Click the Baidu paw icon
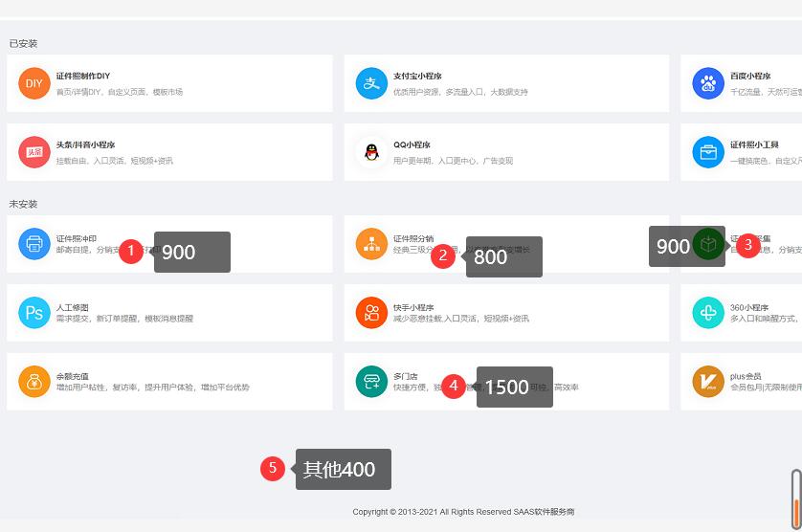This screenshot has width=802, height=532. click(x=708, y=83)
